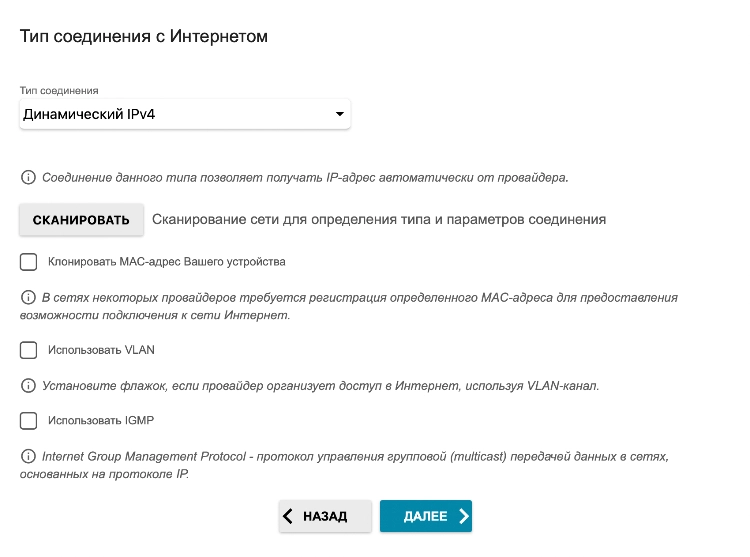Enable Клонировать MAC-адрес Вашего устройства checkbox
750x557 pixels.
[x=28, y=262]
